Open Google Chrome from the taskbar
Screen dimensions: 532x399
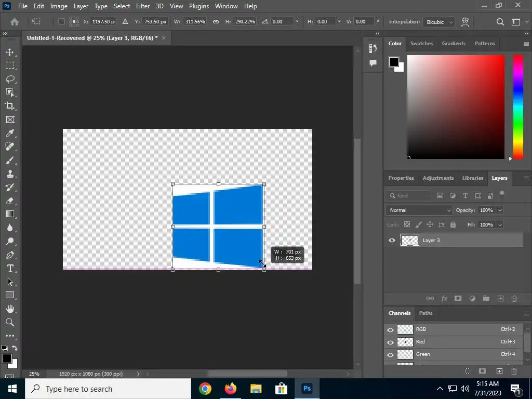(x=205, y=389)
